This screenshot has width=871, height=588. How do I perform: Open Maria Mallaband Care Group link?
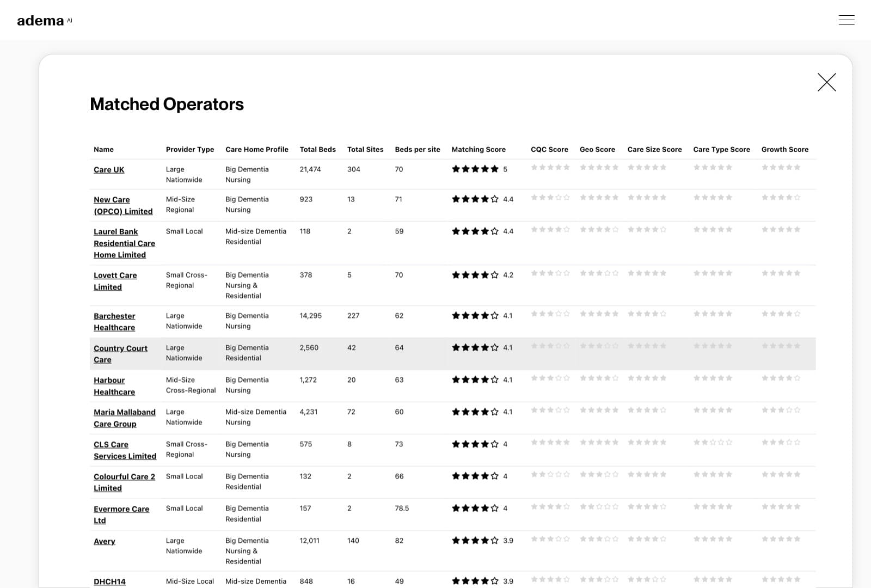(x=125, y=418)
